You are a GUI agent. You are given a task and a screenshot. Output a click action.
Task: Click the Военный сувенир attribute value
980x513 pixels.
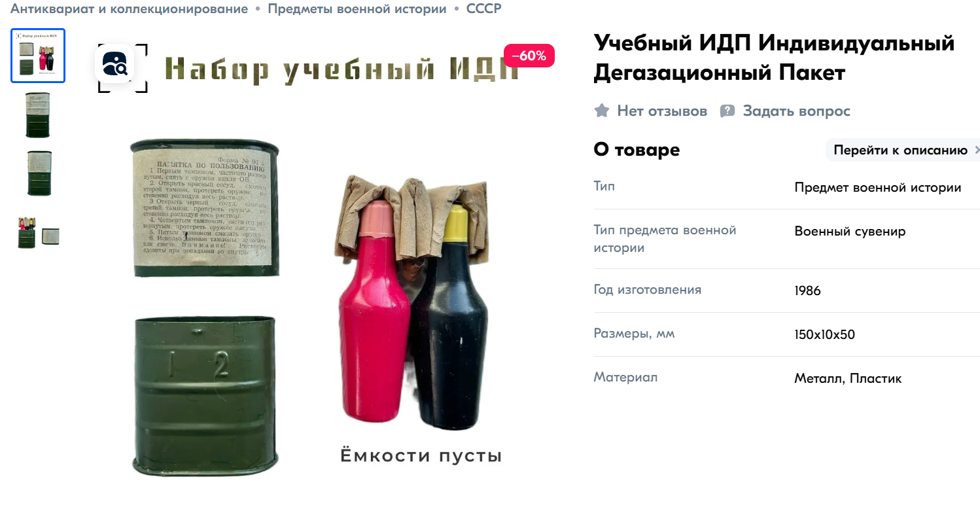coord(850,232)
